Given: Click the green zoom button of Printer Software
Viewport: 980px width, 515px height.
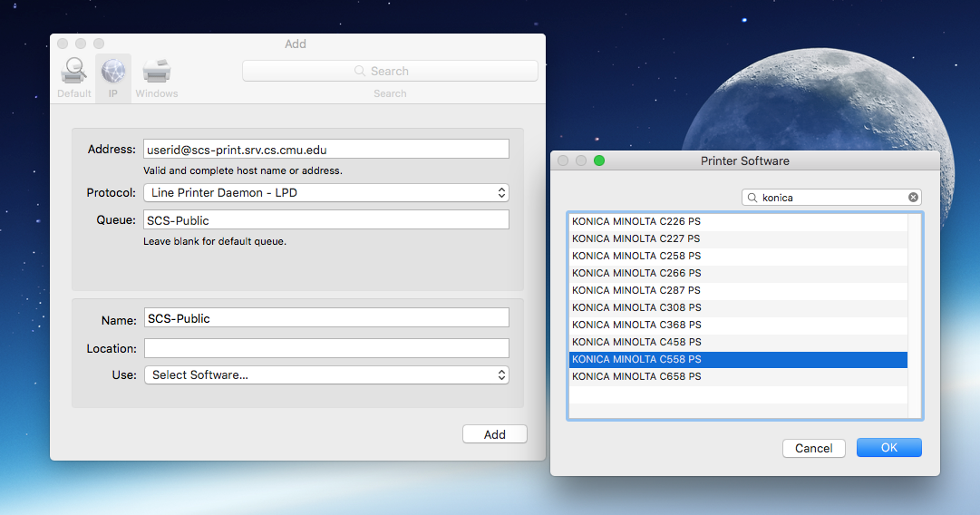Looking at the screenshot, I should coord(598,160).
